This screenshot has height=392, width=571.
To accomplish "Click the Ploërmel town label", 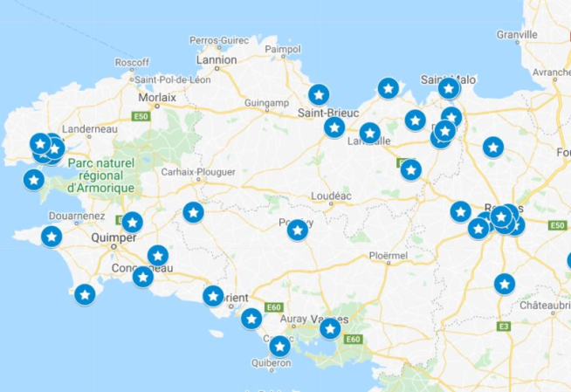I will point(389,256).
